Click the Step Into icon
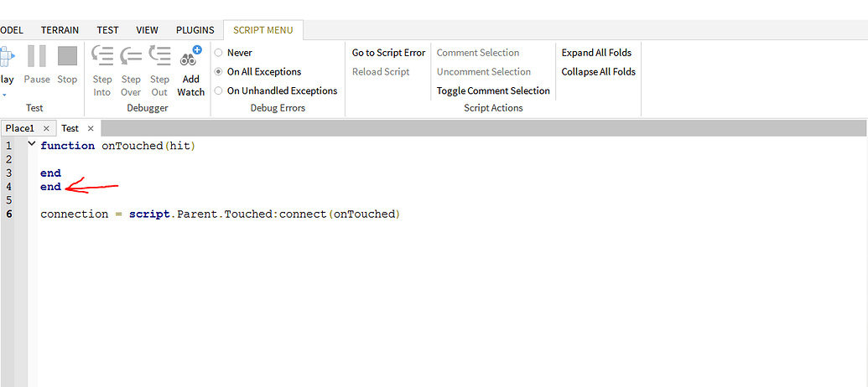Screen dimensions: 868x387 101,56
